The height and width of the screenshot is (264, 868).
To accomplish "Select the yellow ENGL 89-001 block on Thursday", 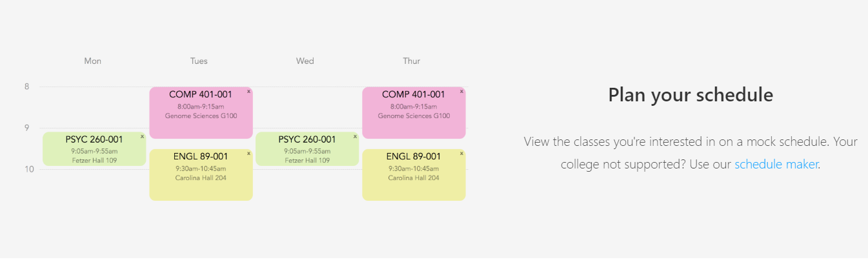I will click(414, 175).
